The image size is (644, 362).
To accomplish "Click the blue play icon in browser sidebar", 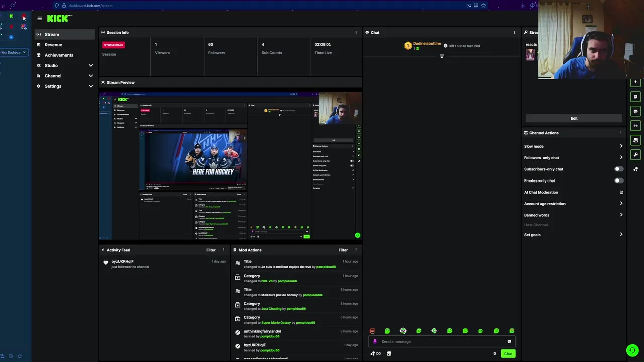I will tap(11, 37).
